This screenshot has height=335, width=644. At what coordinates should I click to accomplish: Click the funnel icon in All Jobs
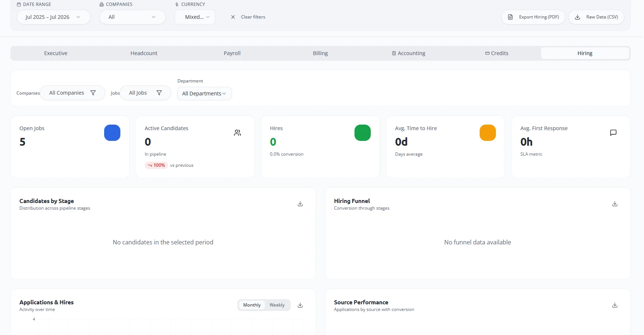[x=159, y=93]
